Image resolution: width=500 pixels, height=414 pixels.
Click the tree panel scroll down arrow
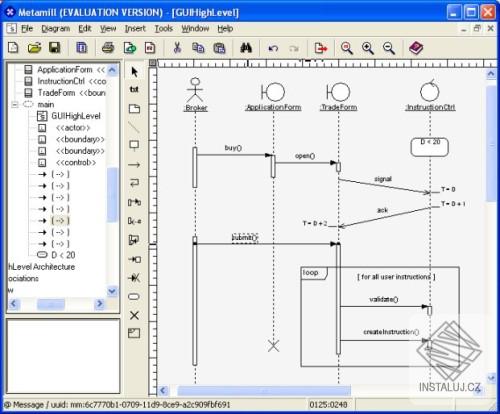[x=112, y=291]
